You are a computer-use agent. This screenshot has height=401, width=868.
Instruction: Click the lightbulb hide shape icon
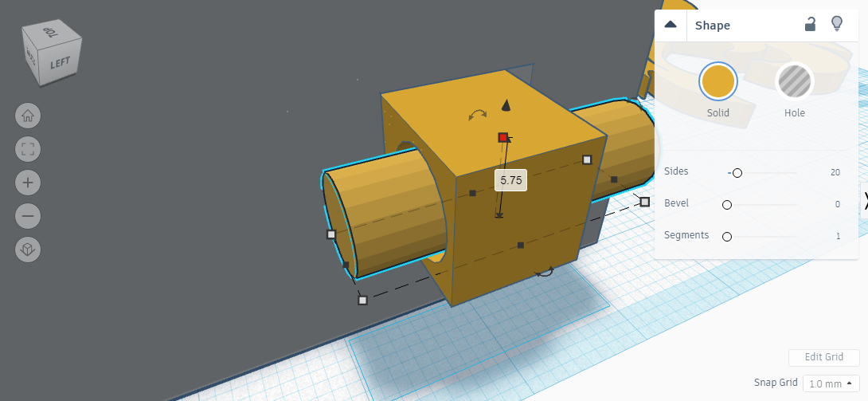pyautogui.click(x=837, y=24)
